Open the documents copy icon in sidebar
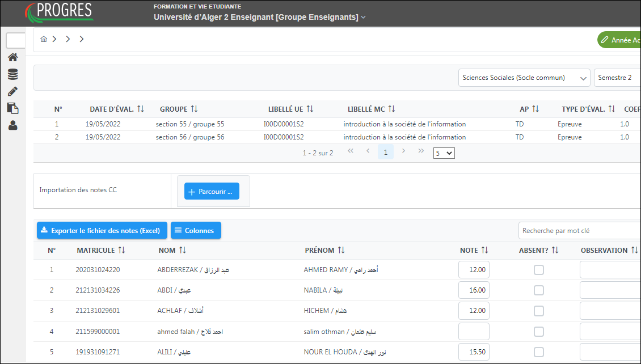Image resolution: width=641 pixels, height=364 pixels. point(12,108)
